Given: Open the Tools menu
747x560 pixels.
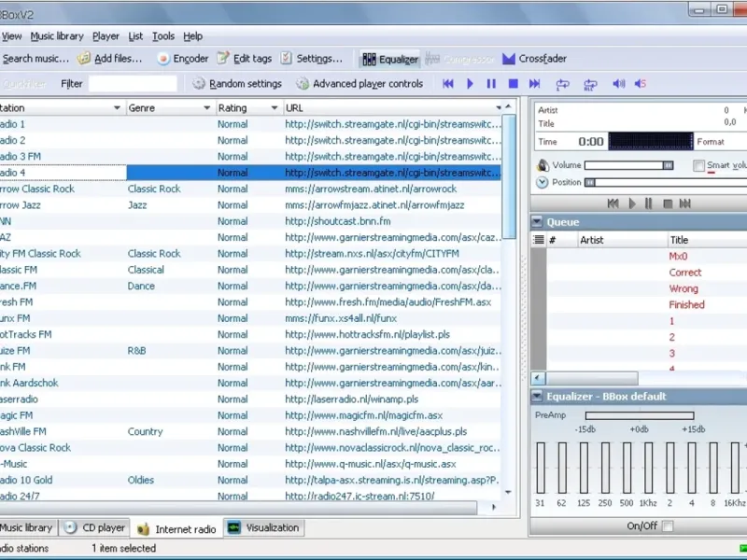Looking at the screenshot, I should pyautogui.click(x=163, y=36).
